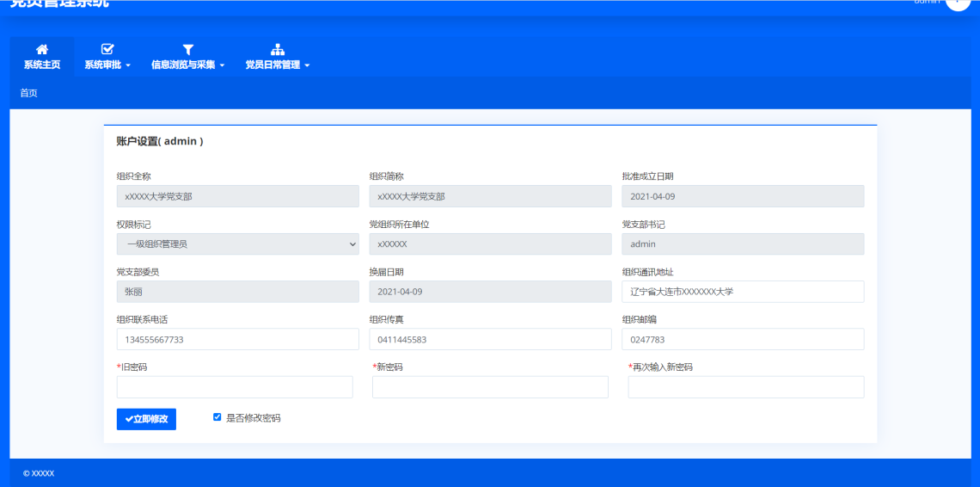
Task: Click the checkmark icon above 系统审批
Action: 107,49
